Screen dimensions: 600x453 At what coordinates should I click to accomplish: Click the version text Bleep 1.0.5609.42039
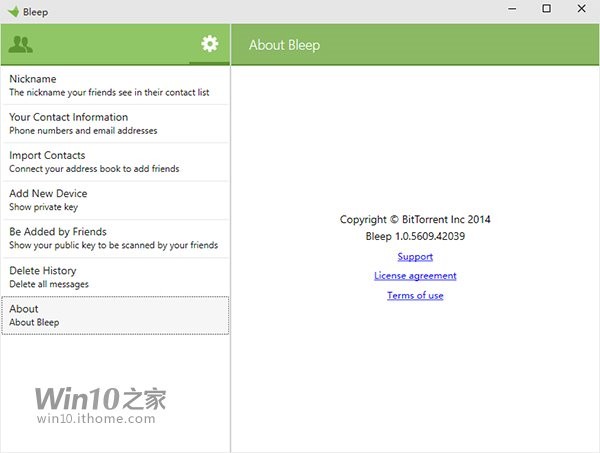[x=415, y=236]
